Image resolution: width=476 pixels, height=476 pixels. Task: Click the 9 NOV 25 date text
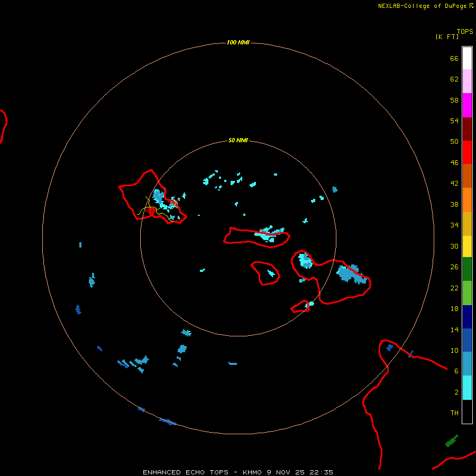tap(286, 472)
